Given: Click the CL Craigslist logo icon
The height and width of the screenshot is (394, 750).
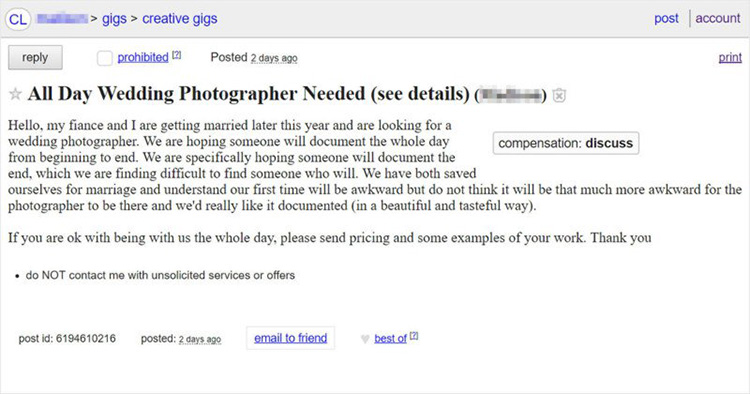Looking at the screenshot, I should (x=18, y=20).
